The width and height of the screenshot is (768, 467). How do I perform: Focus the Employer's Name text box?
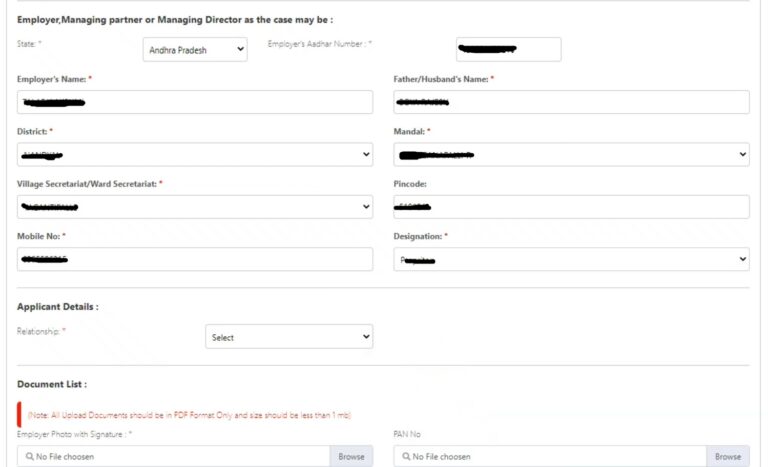(195, 102)
